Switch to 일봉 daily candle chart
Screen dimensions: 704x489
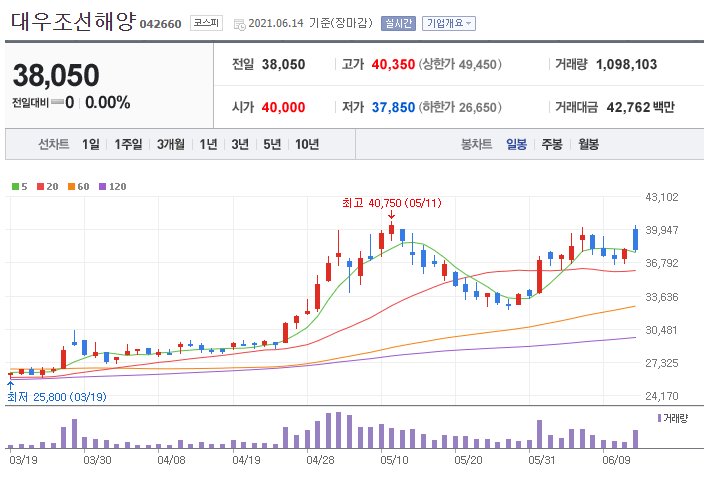tap(516, 144)
